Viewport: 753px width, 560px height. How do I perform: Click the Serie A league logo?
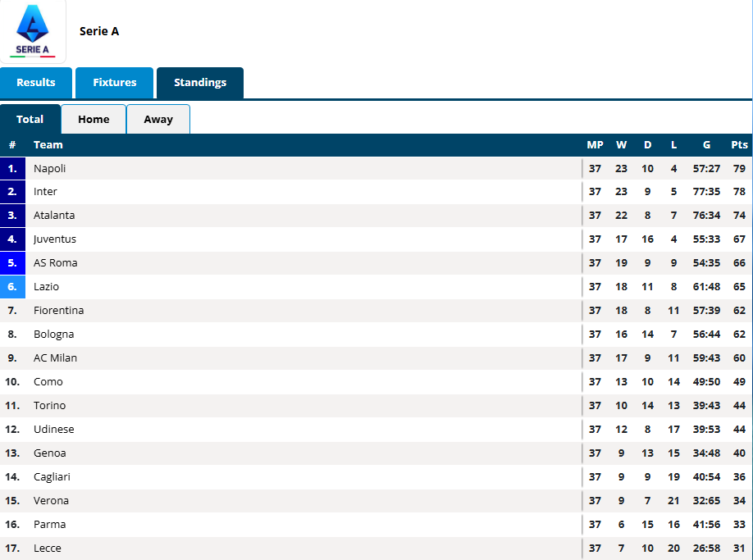click(x=33, y=31)
